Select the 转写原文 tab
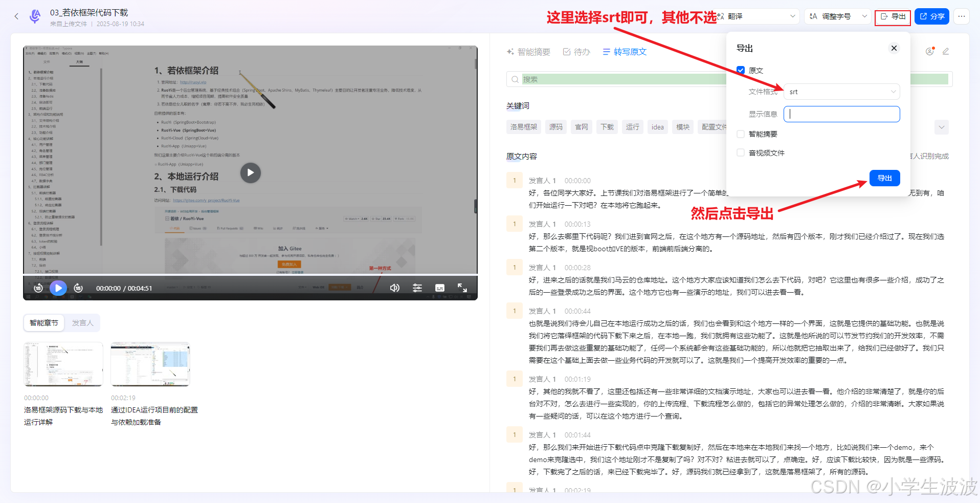The image size is (980, 503). pyautogui.click(x=625, y=52)
